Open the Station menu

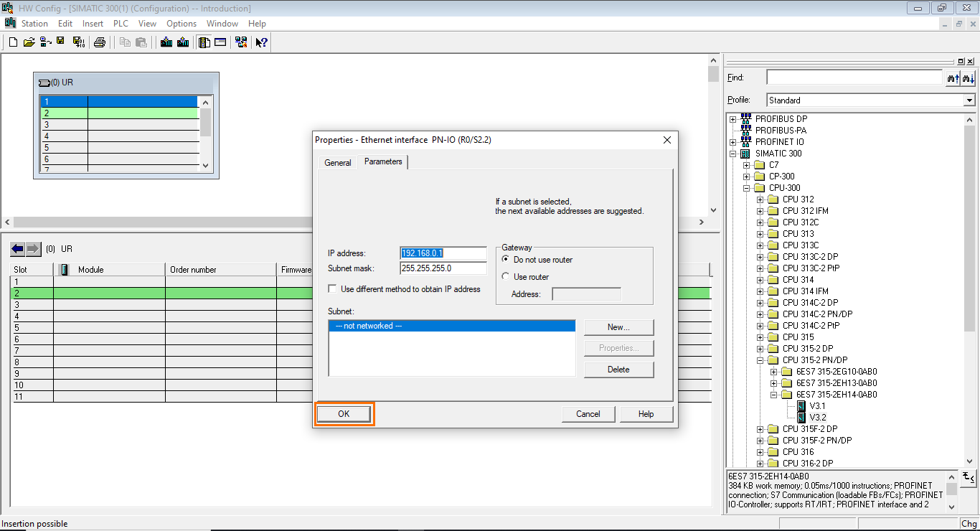coord(34,24)
